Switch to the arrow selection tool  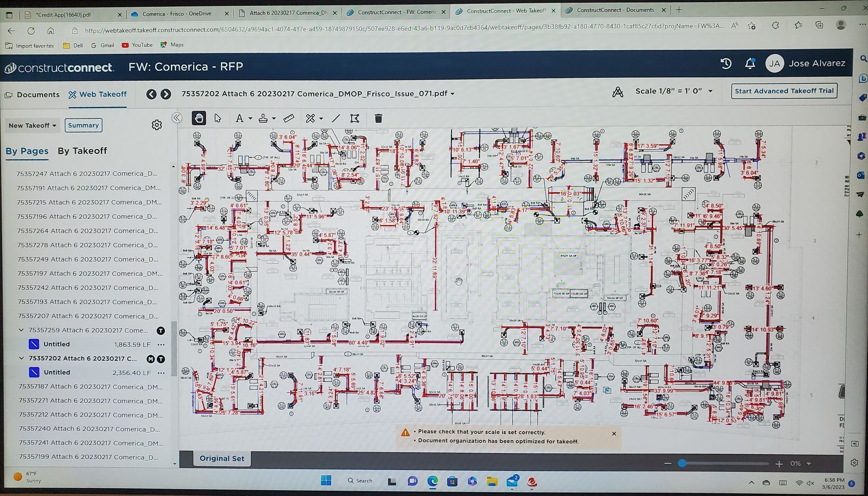click(x=218, y=118)
